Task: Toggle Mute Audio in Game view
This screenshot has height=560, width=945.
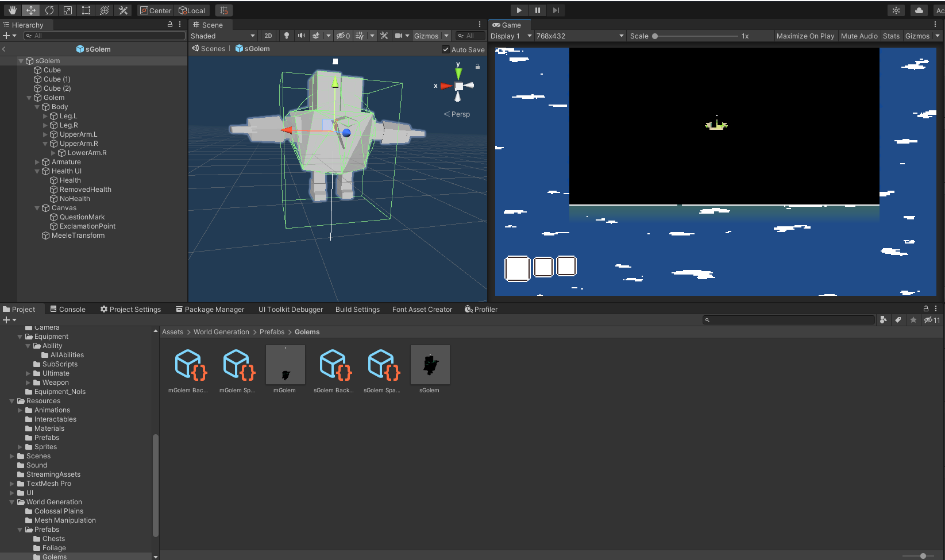Action: pyautogui.click(x=859, y=36)
